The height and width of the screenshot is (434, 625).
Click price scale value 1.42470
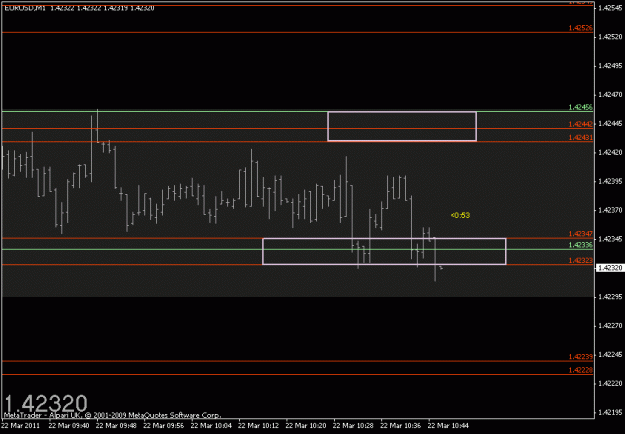(x=610, y=95)
